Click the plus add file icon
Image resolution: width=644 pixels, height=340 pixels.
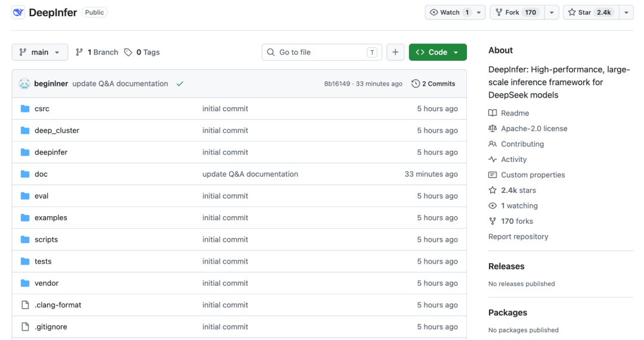pyautogui.click(x=395, y=52)
